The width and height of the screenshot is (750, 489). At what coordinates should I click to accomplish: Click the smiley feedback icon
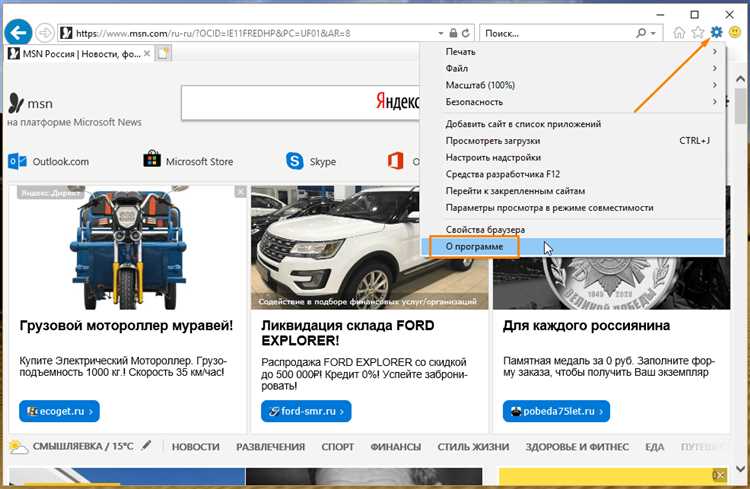pyautogui.click(x=735, y=33)
